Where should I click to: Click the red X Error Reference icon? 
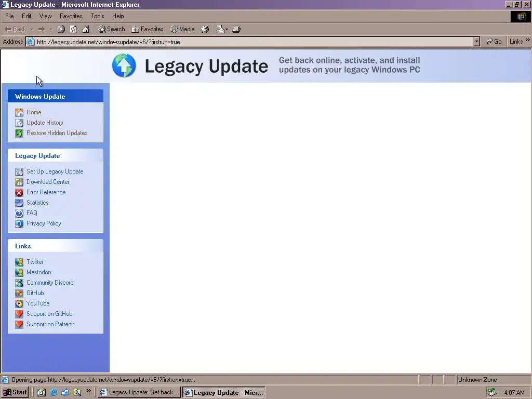pyautogui.click(x=19, y=193)
